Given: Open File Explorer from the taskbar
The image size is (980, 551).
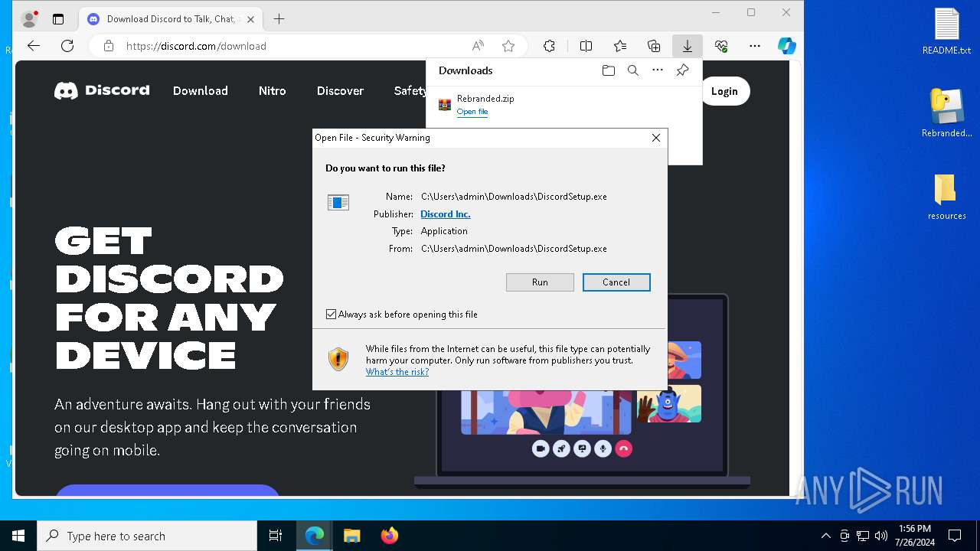Looking at the screenshot, I should pyautogui.click(x=352, y=536).
